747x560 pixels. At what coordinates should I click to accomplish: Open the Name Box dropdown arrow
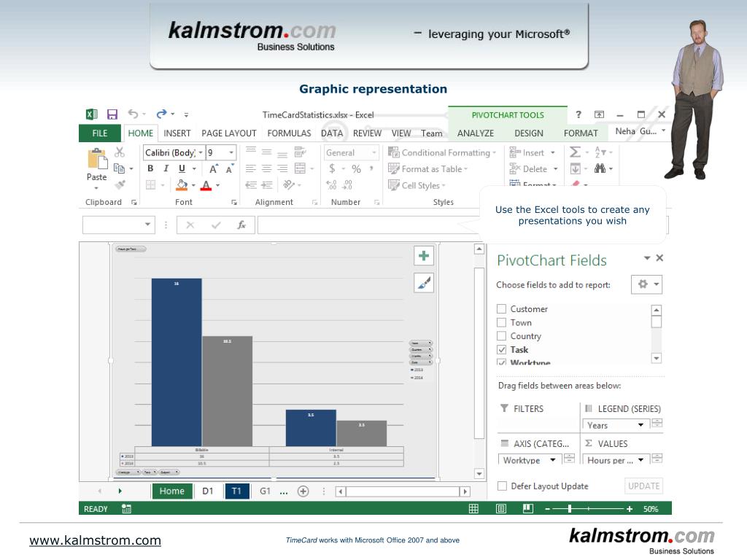tap(147, 225)
